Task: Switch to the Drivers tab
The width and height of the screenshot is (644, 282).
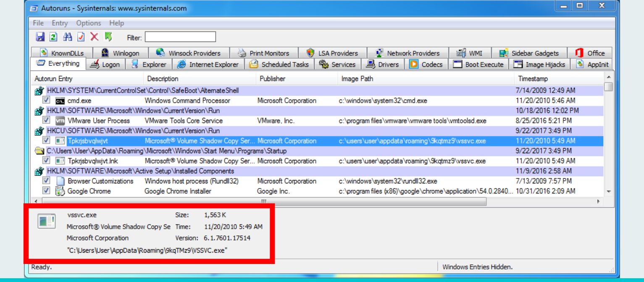Action: [x=382, y=65]
